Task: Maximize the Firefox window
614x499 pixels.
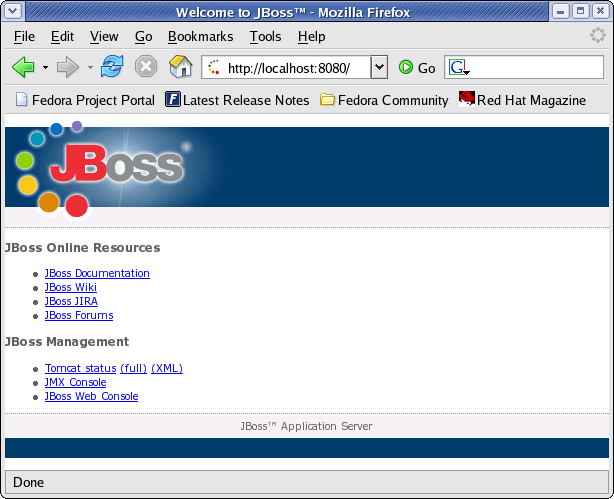Action: [x=580, y=11]
